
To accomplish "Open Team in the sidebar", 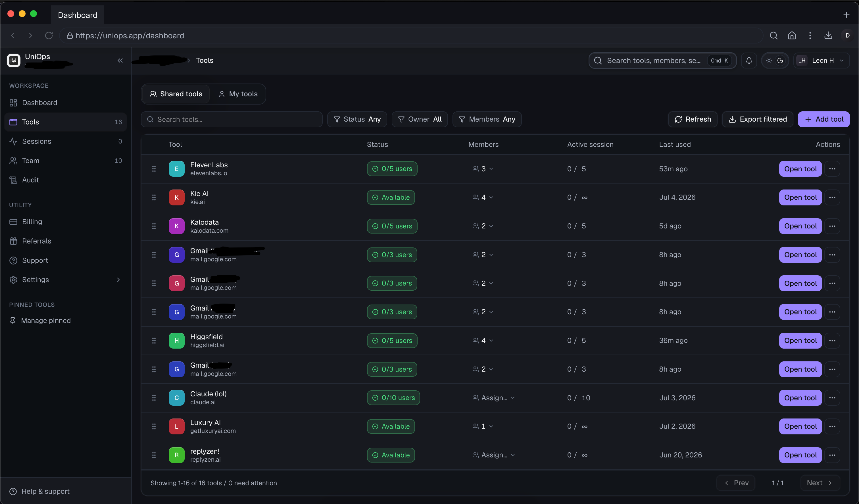I will (x=65, y=161).
